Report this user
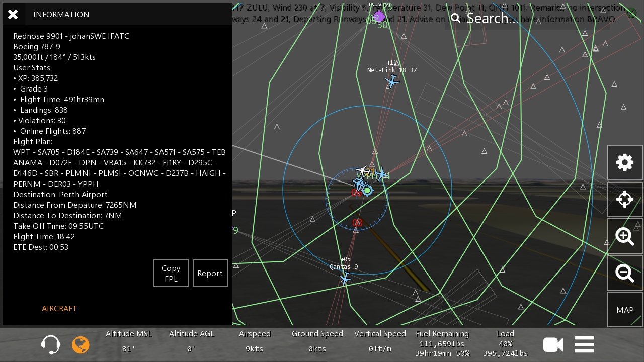The width and height of the screenshot is (644, 362). 210,273
